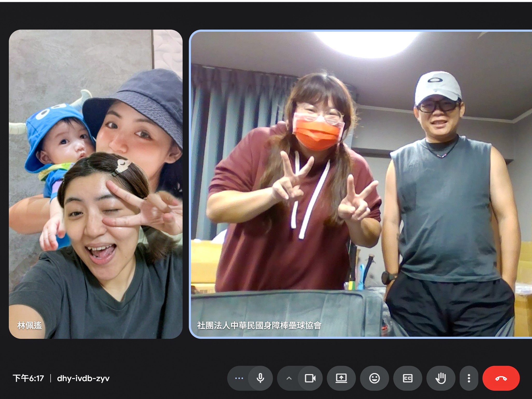Click the 林佩遙 name label
The image size is (532, 399).
pos(29,325)
